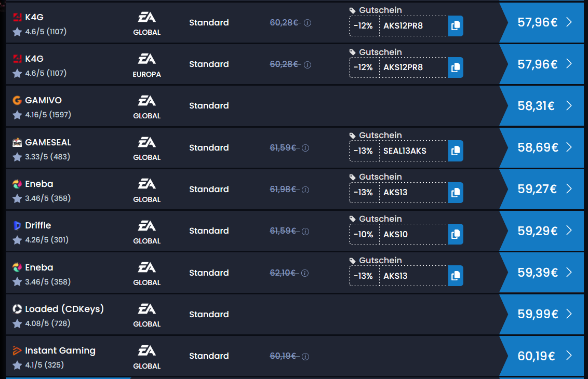The image size is (588, 379).
Task: Open info icon next to 61,98€ price
Action: click(305, 189)
